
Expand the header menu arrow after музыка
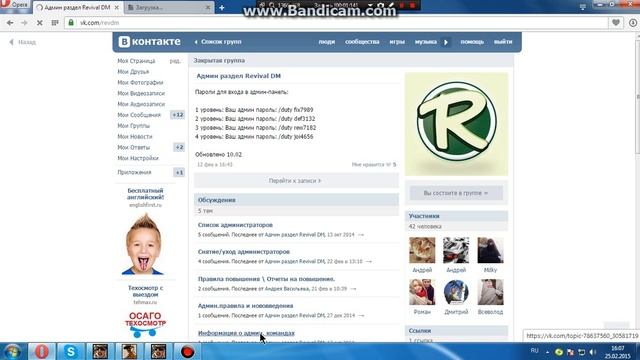446,42
